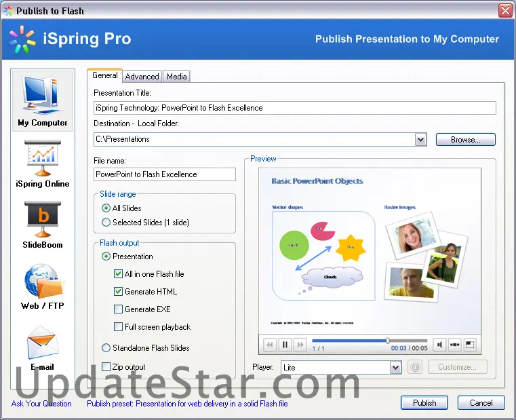This screenshot has height=420, width=516.
Task: Open Web / FTP publishing option
Action: point(43,286)
